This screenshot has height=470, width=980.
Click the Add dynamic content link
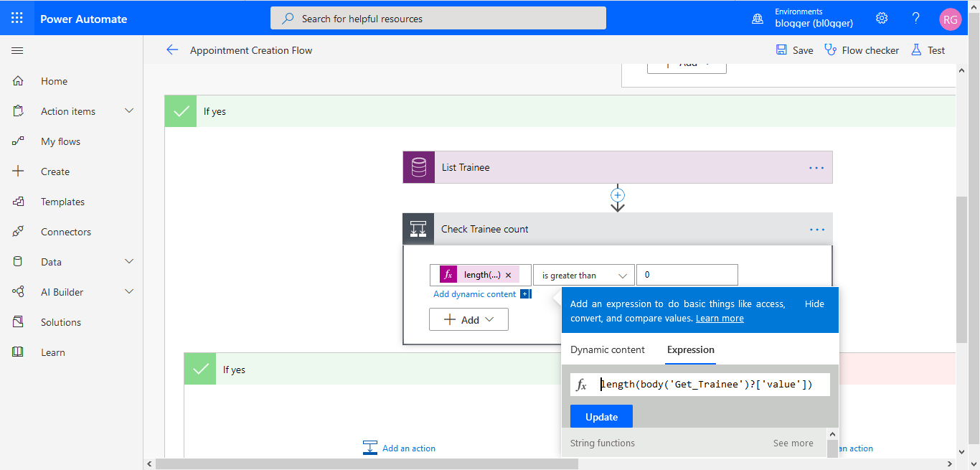tap(475, 294)
